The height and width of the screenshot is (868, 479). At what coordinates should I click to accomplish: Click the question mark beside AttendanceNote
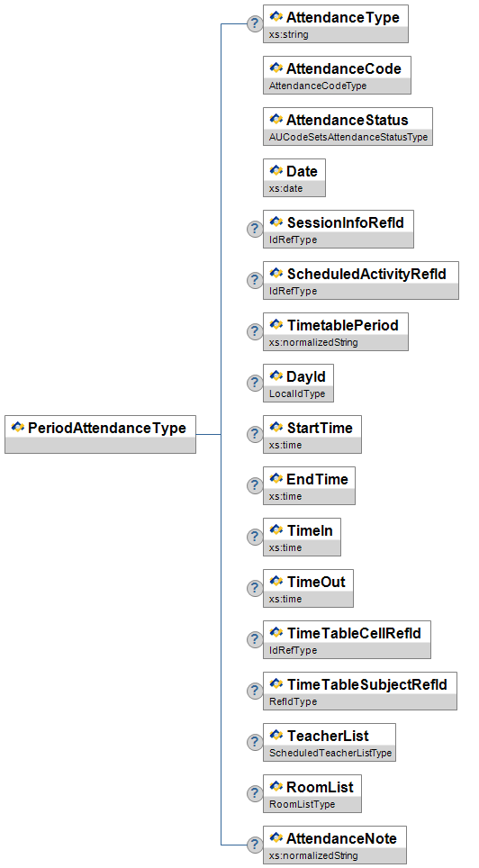[x=255, y=845]
